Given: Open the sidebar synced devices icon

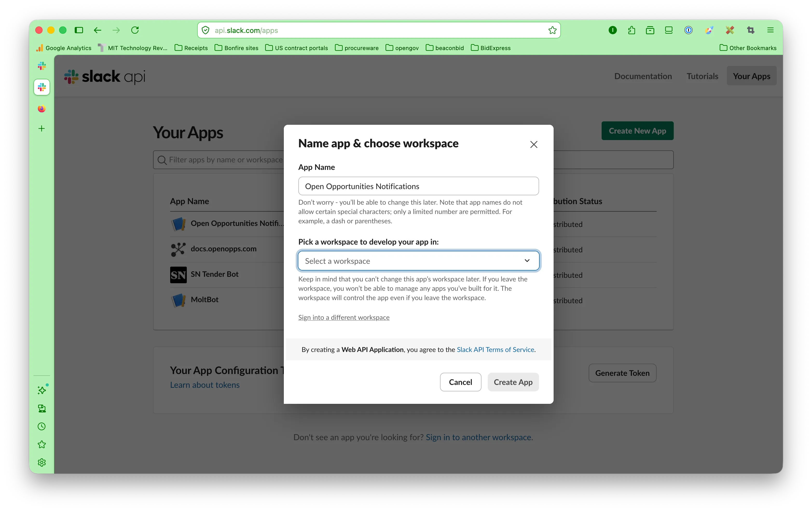Looking at the screenshot, I should coord(42,409).
